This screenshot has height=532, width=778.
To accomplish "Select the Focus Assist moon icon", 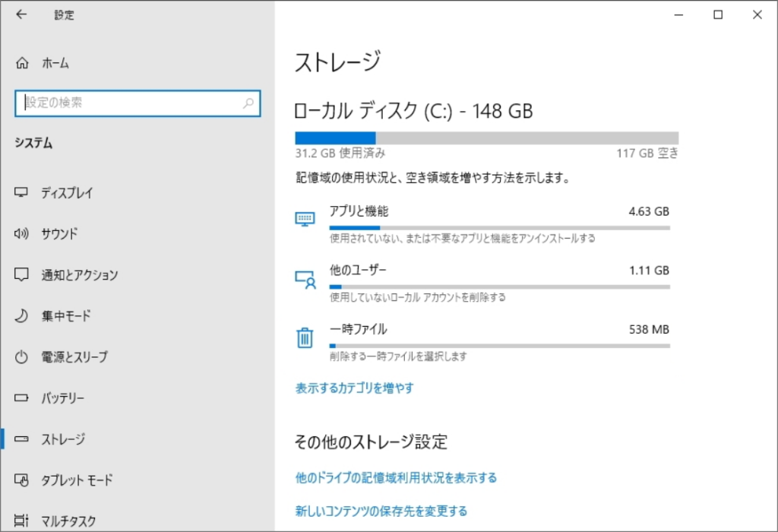I will coord(21,315).
